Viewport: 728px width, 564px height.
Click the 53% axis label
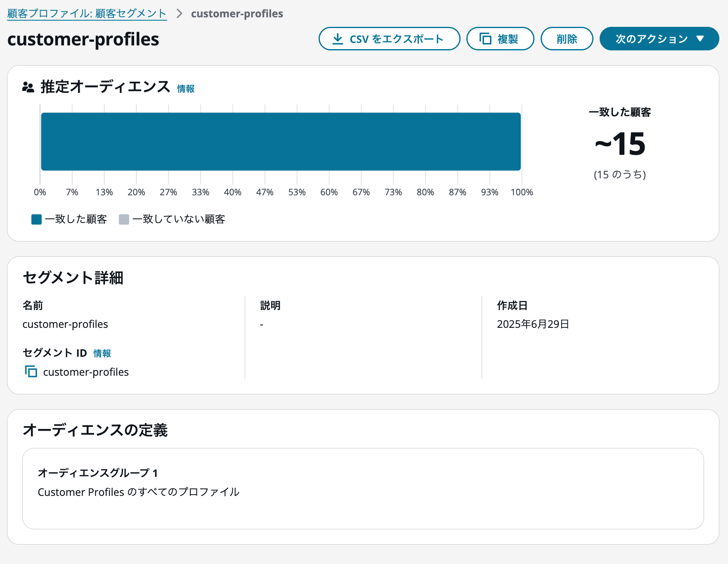297,192
